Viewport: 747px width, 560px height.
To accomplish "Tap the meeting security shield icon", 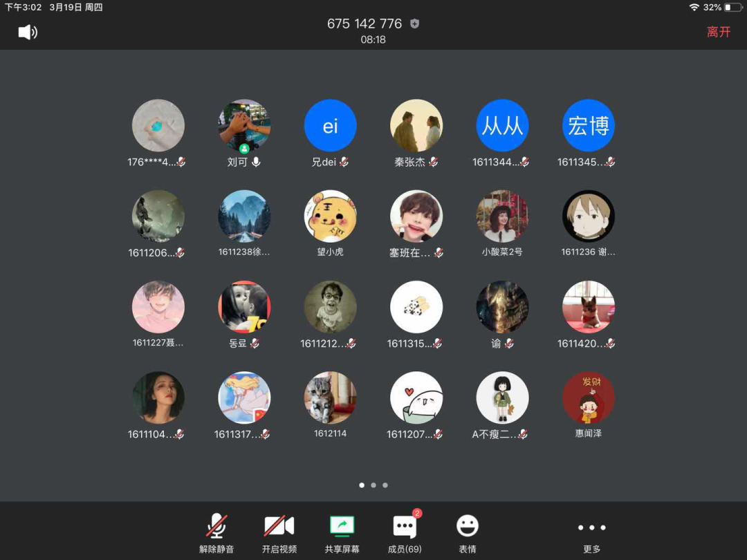I will 414,24.
